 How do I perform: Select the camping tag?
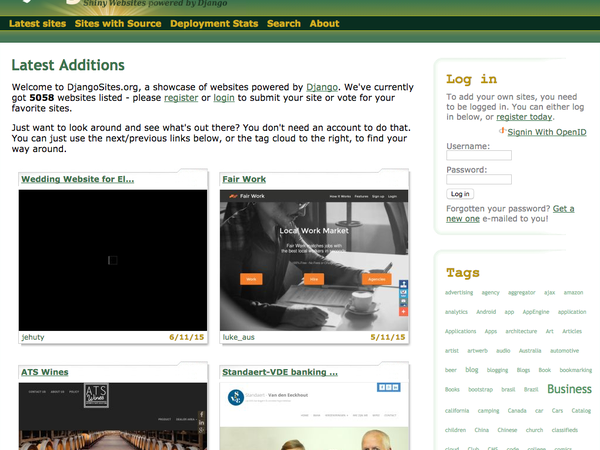[488, 411]
